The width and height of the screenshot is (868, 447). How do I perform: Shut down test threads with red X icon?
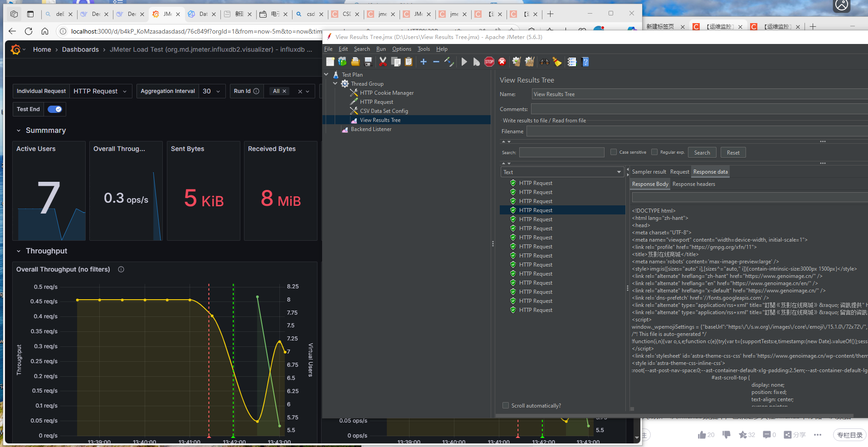click(x=502, y=62)
